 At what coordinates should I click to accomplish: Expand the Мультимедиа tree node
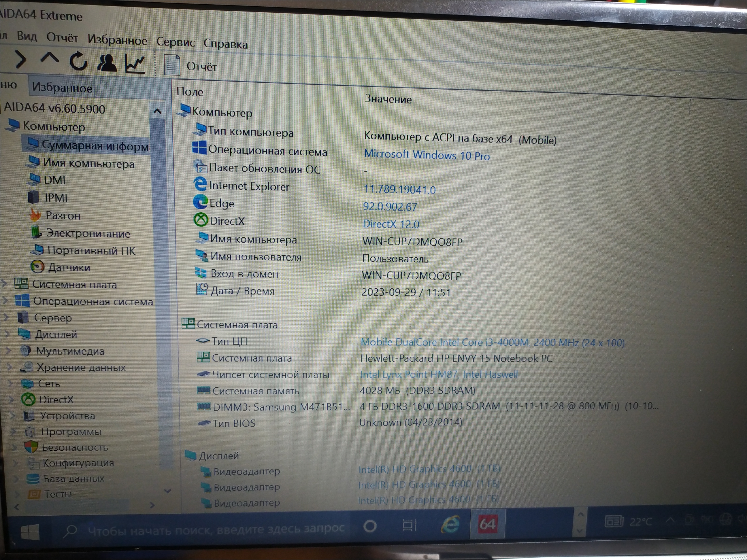pyautogui.click(x=8, y=350)
